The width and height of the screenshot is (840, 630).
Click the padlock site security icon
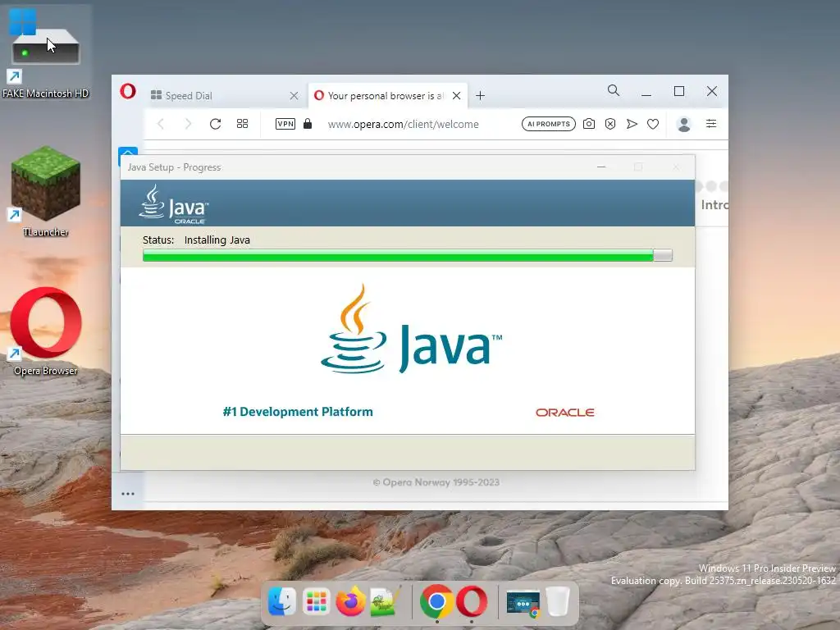click(x=308, y=124)
